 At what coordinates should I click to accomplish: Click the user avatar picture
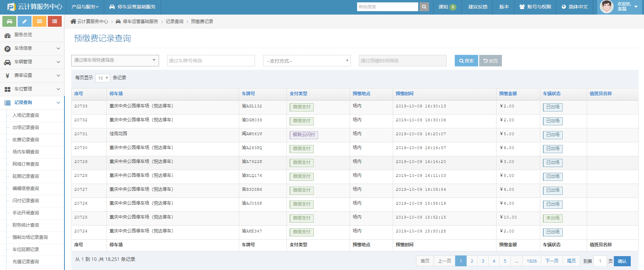pyautogui.click(x=606, y=7)
